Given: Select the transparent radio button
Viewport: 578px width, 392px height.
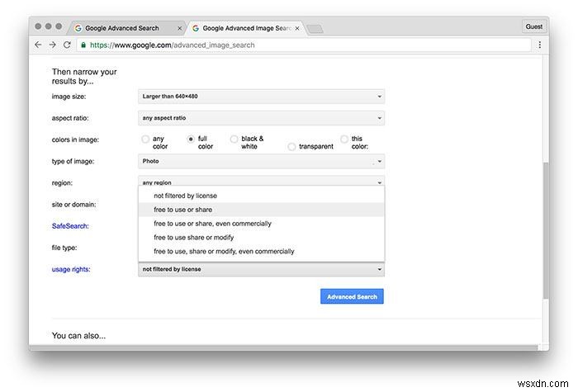Looking at the screenshot, I should pos(291,147).
